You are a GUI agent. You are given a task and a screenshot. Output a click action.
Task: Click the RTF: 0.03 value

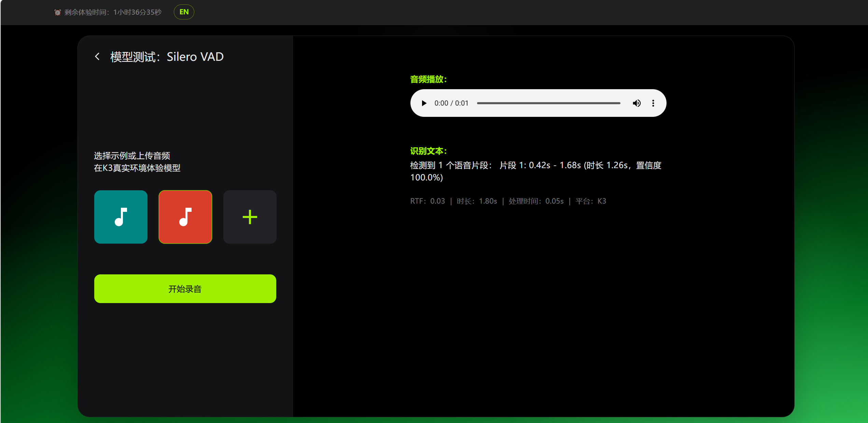pyautogui.click(x=428, y=201)
